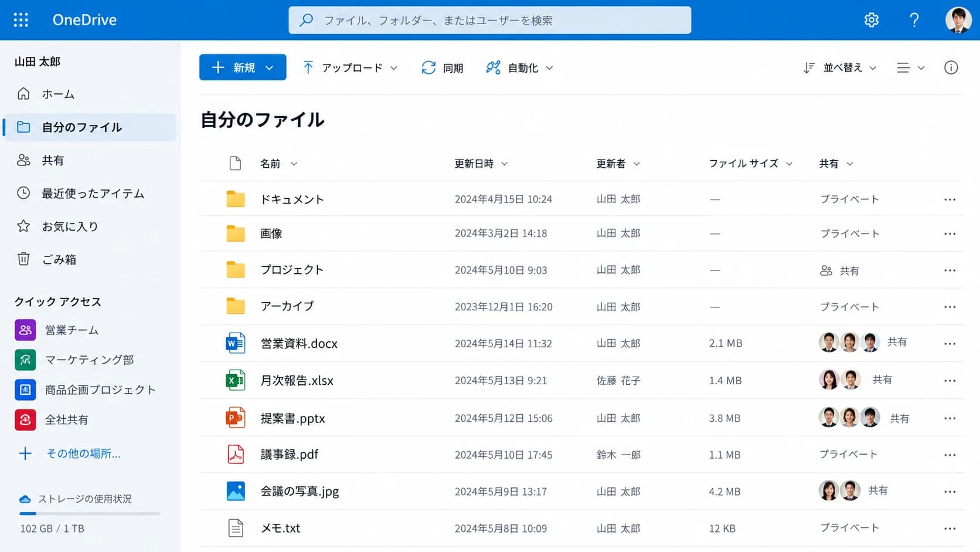The width and height of the screenshot is (980, 552).
Task: Click 佐藤 花子 in the 更新者 column
Action: click(x=618, y=381)
